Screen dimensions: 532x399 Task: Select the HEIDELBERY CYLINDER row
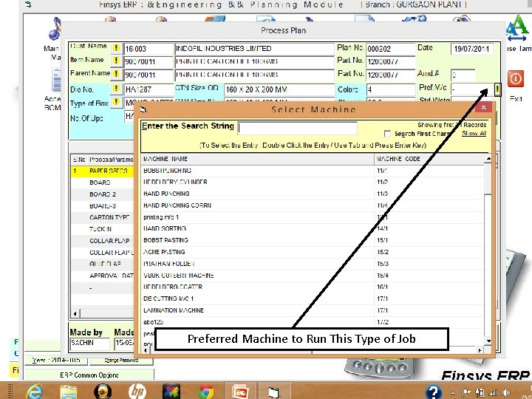tap(313, 183)
